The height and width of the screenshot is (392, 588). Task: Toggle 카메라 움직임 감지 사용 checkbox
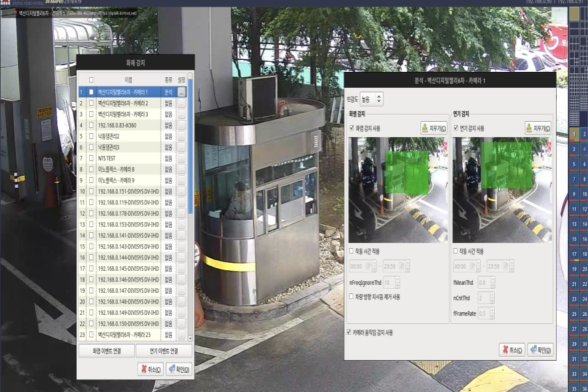(x=349, y=332)
